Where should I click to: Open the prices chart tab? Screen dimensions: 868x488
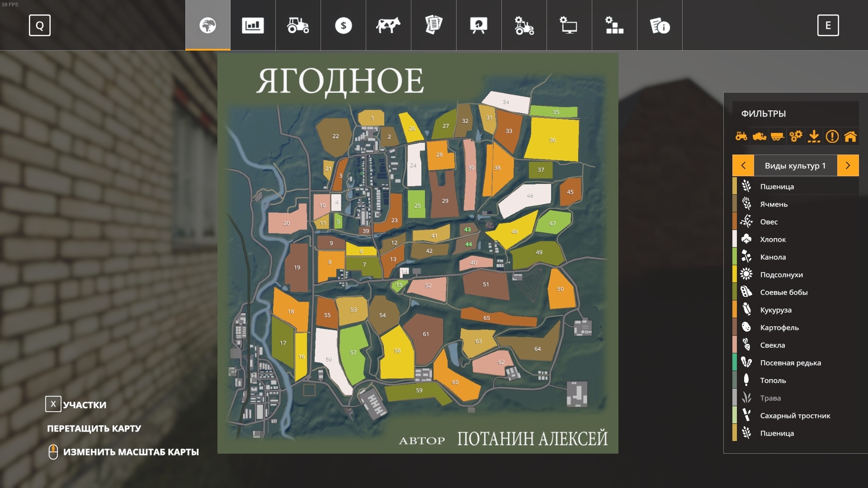[x=253, y=26]
